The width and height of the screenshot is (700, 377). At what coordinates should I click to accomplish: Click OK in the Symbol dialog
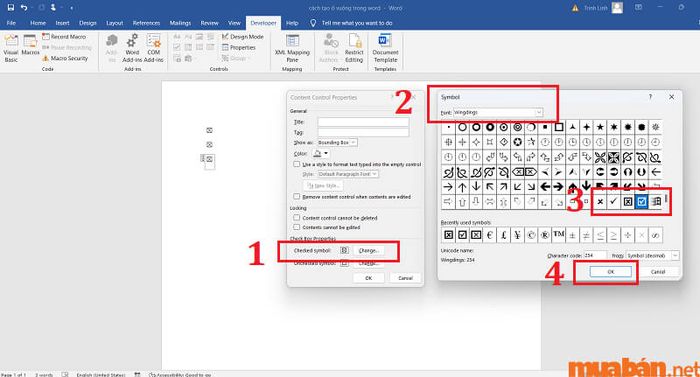pos(611,272)
